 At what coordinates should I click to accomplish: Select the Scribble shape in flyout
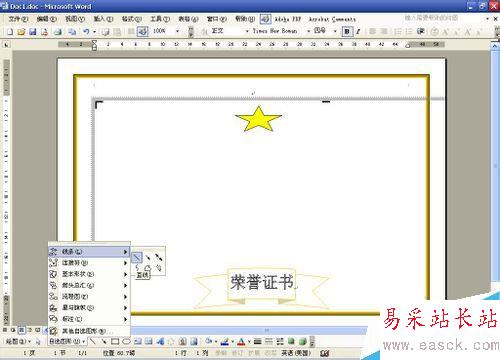159,268
